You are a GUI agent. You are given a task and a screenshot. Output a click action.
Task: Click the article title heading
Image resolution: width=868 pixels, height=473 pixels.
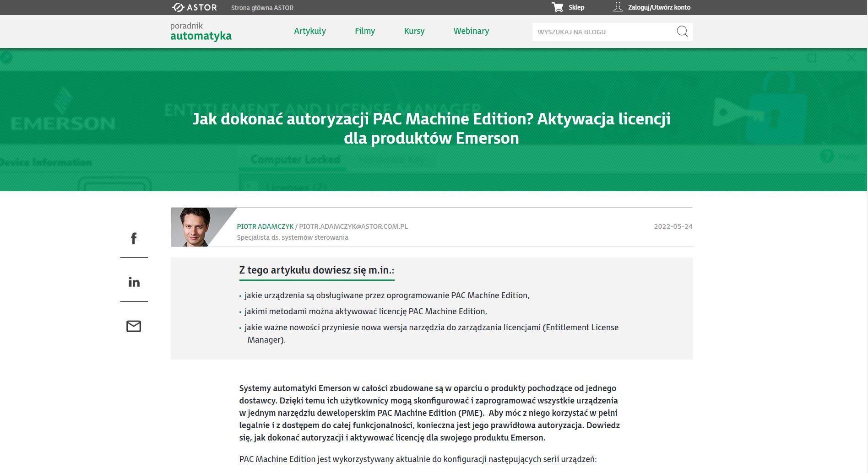(x=431, y=129)
